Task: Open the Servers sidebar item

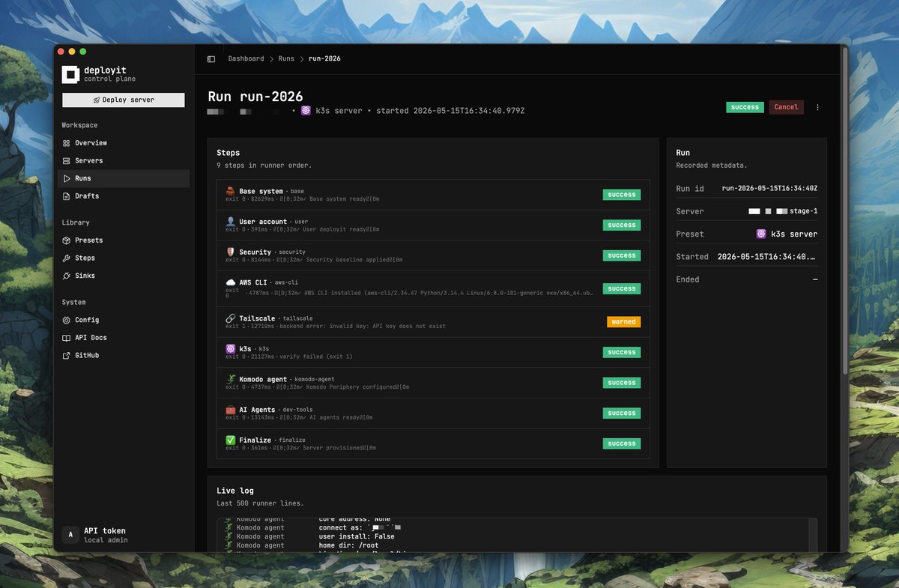Action: (124, 160)
